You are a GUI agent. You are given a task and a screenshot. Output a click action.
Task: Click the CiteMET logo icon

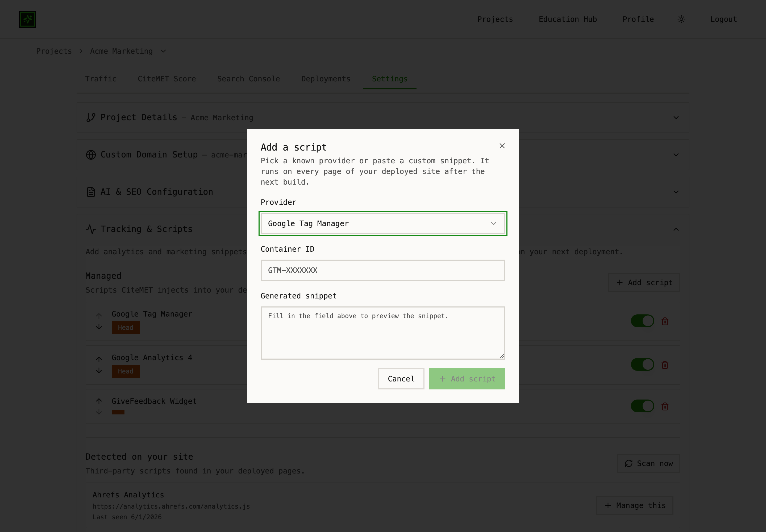[28, 19]
